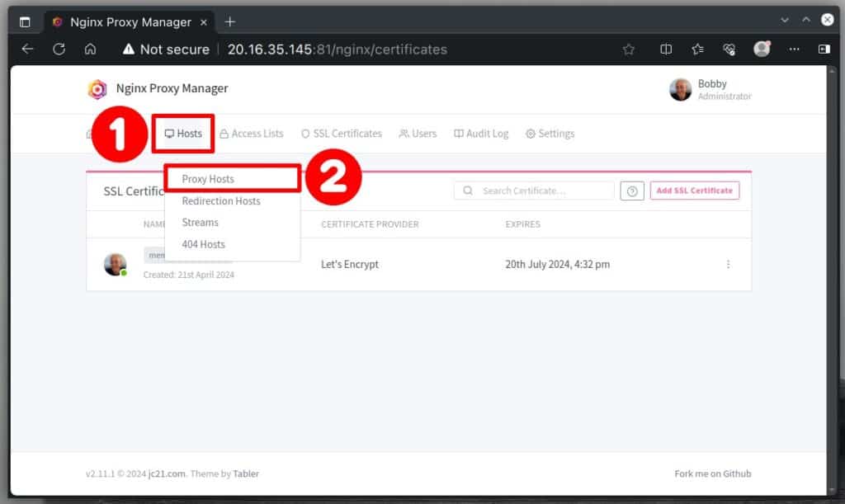The width and height of the screenshot is (845, 504).
Task: Click the browser address bar URL
Action: click(338, 49)
